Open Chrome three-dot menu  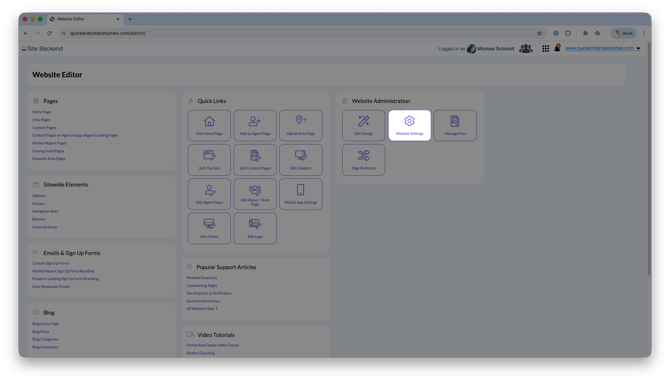pos(644,33)
